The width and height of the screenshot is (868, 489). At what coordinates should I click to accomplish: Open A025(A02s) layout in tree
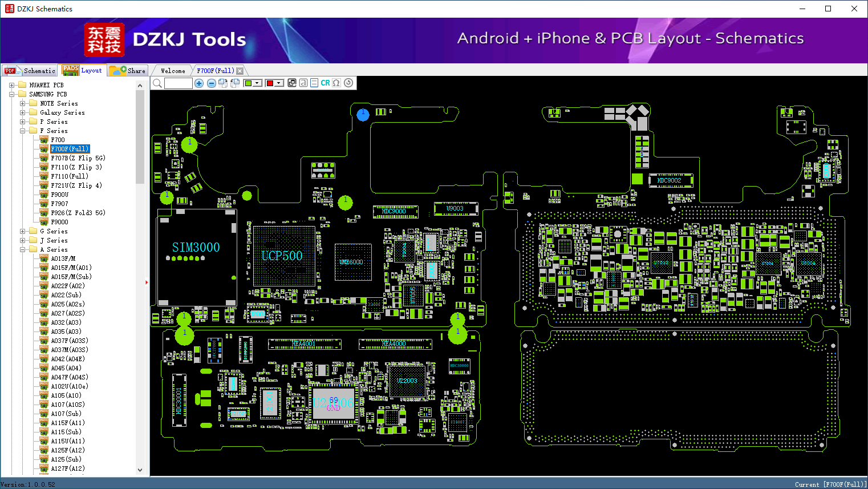pyautogui.click(x=68, y=304)
